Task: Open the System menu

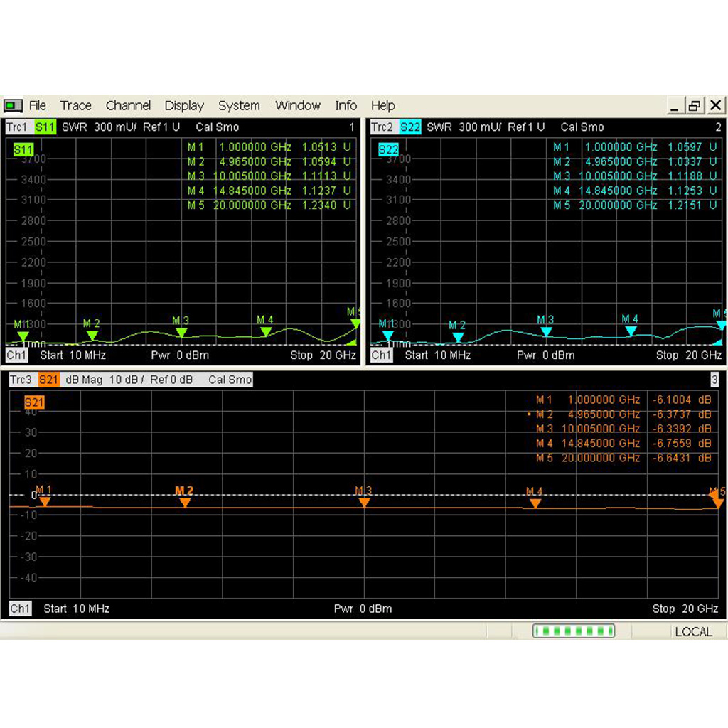Action: point(239,106)
